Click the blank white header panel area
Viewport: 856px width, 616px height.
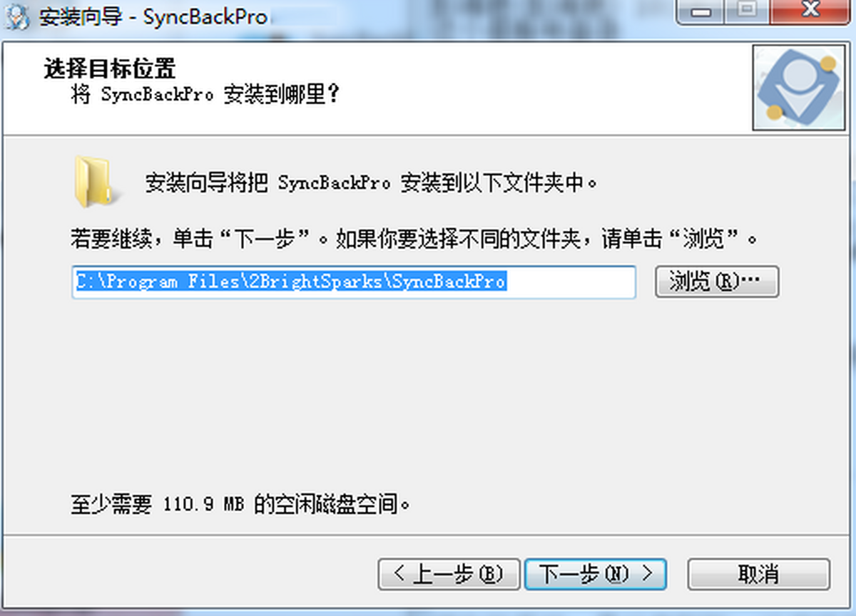542,88
